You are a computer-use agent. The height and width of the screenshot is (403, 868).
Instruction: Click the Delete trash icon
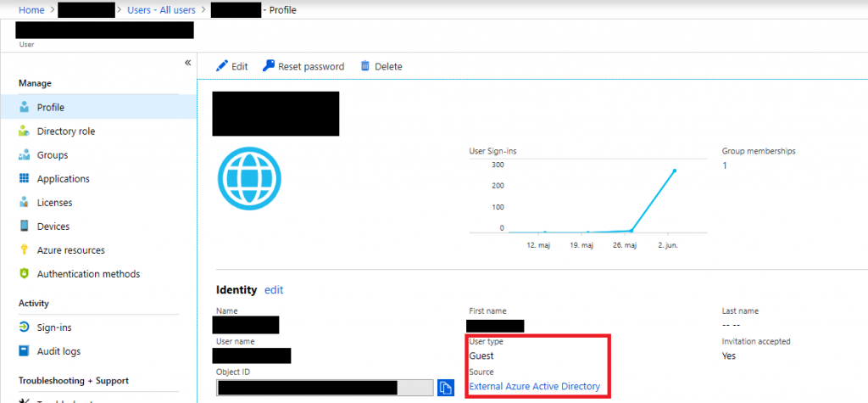365,66
